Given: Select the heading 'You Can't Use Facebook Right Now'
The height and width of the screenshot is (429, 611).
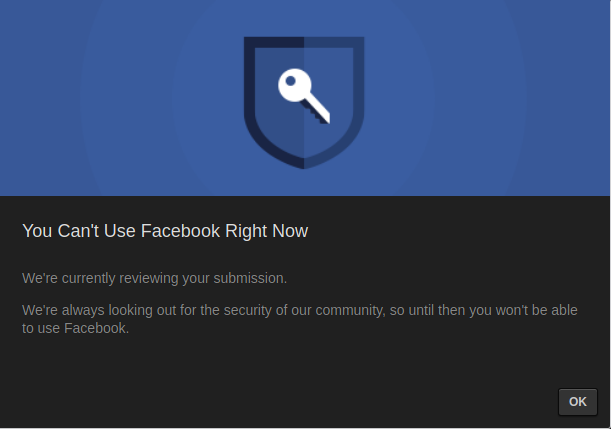Looking at the screenshot, I should [x=165, y=231].
